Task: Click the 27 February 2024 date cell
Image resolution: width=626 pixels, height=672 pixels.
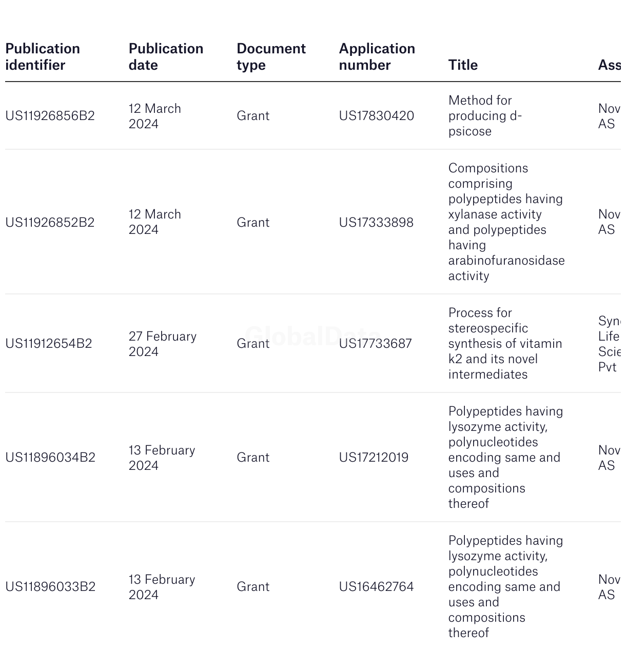Action: tap(163, 344)
